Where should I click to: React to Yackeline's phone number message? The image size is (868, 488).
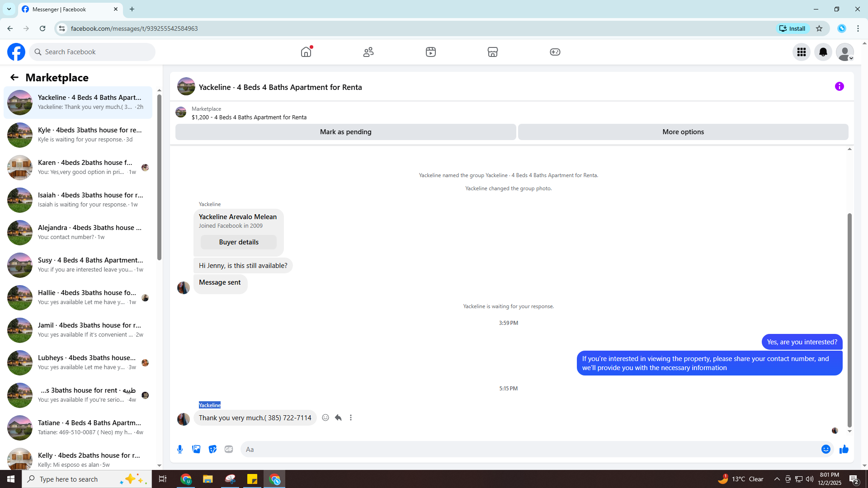click(325, 418)
